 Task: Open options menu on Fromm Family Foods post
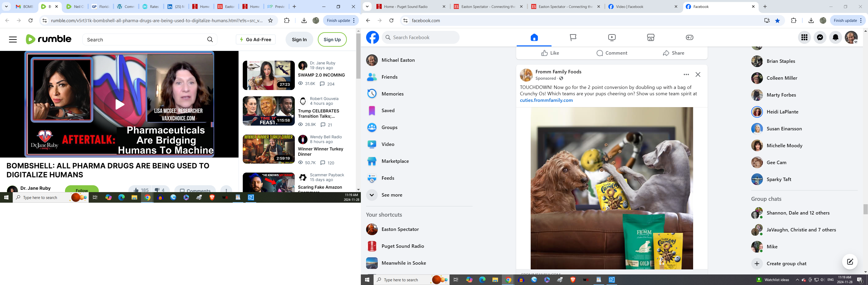[686, 74]
